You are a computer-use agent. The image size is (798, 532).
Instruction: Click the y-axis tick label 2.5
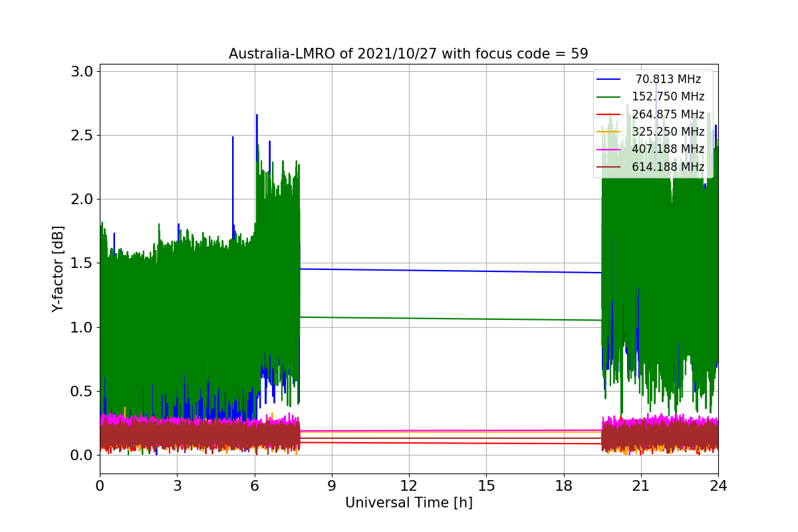click(82, 136)
